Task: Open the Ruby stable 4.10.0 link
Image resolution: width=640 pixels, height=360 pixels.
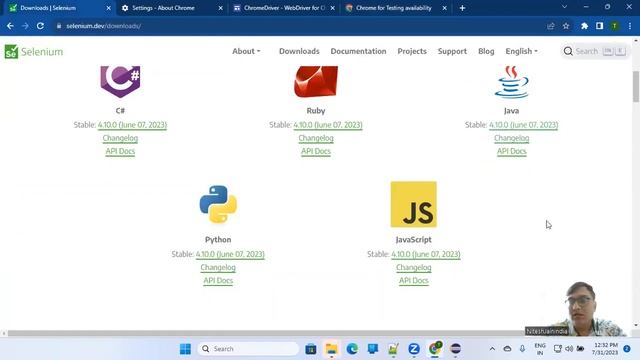Action: [x=328, y=125]
